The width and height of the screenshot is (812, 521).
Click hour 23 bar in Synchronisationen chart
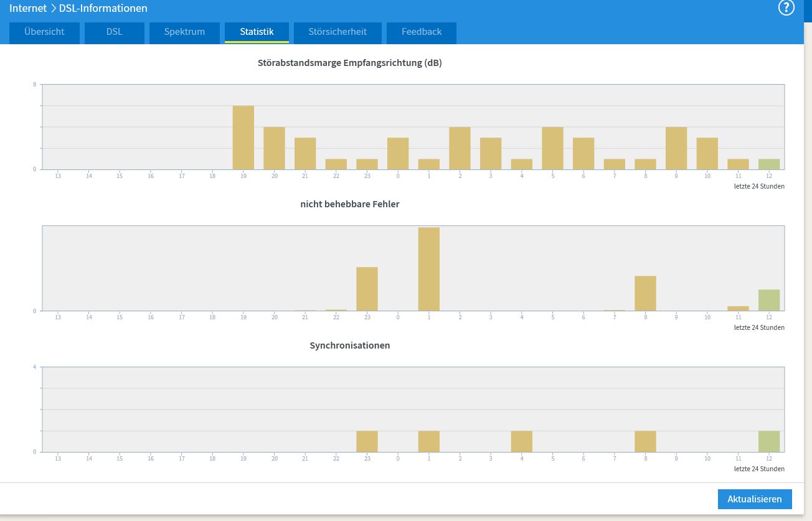pyautogui.click(x=367, y=441)
